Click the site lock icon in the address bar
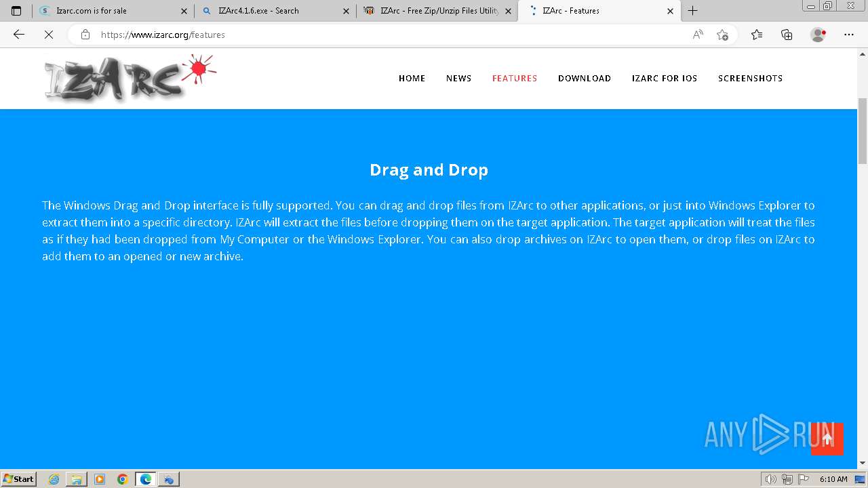The image size is (868, 488). pyautogui.click(x=85, y=35)
